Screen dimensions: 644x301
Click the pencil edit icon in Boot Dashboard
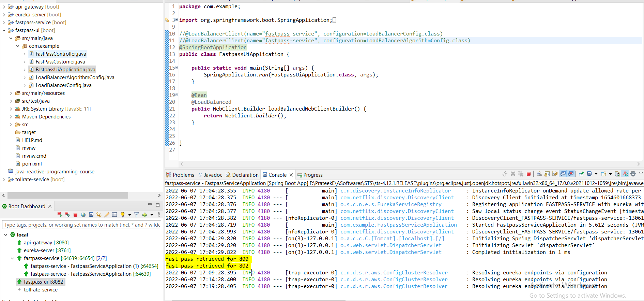(107, 215)
